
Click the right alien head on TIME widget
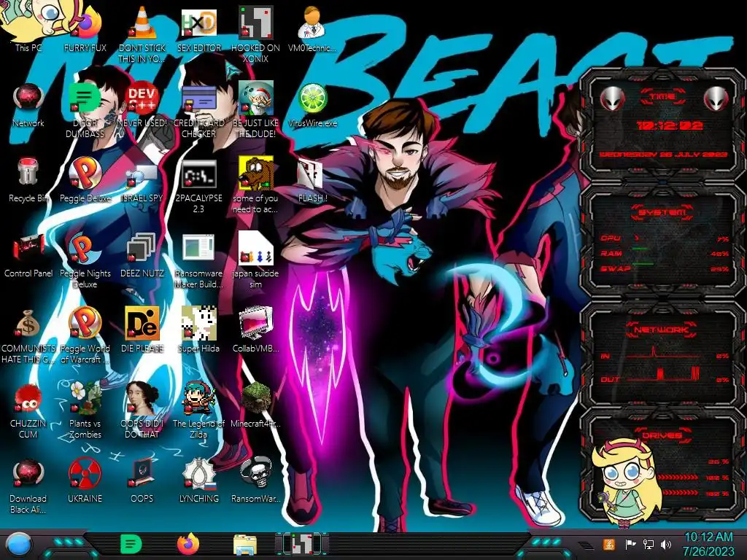716,99
